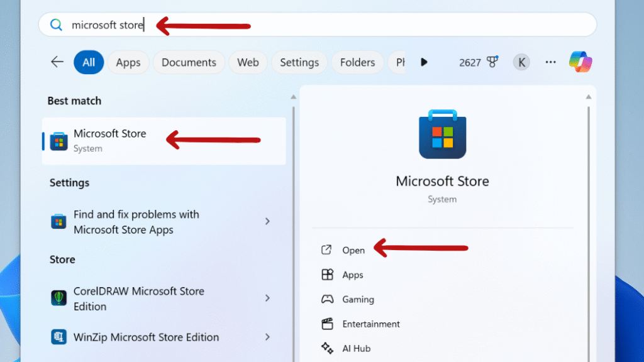Open WinZip Microsoft Store Edition result
Image resolution: width=644 pixels, height=362 pixels.
coord(164,337)
